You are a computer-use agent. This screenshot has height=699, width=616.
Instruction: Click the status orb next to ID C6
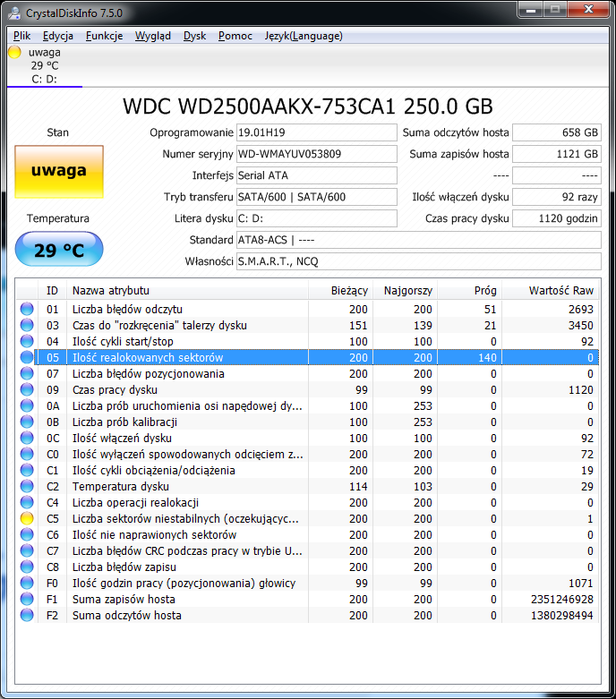coord(27,534)
